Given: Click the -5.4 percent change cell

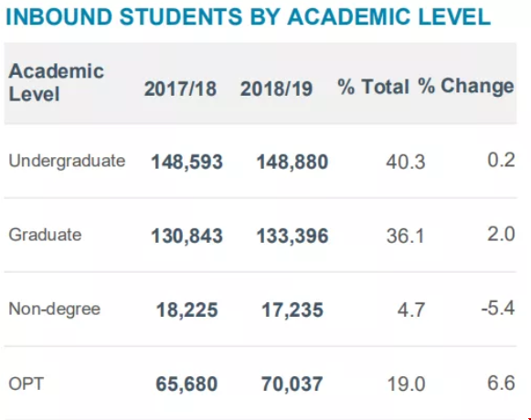Looking at the screenshot, I should pos(498,309).
